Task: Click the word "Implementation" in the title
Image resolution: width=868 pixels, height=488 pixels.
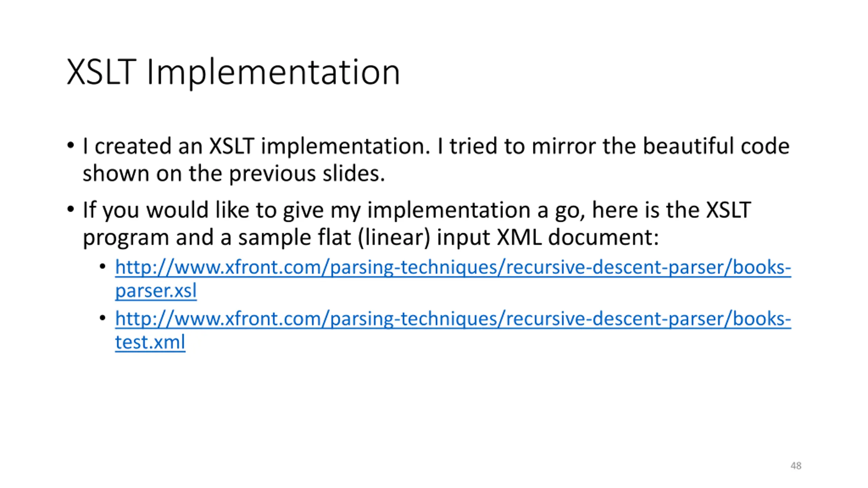Action: (x=274, y=73)
